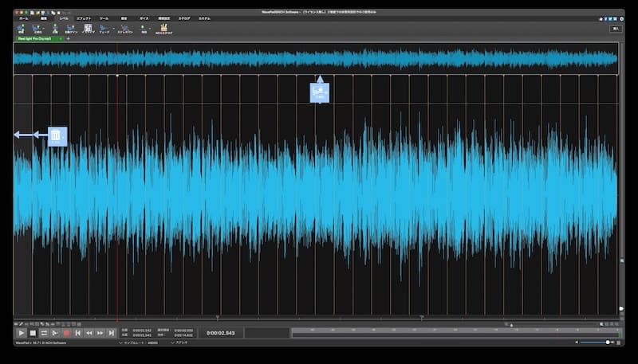Click the green-dot Silence tool in the ribbon
This screenshot has height=364, width=638.
coord(144,29)
